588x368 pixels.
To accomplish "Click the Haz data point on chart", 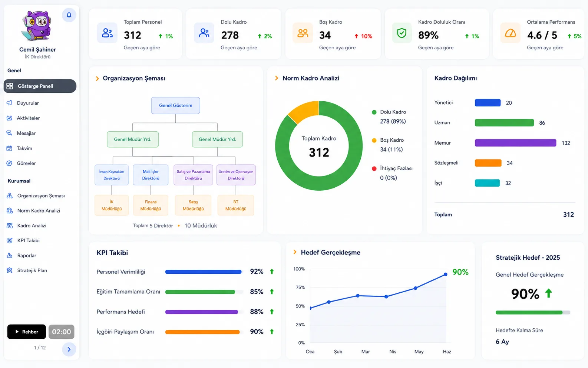I will coord(445,275).
